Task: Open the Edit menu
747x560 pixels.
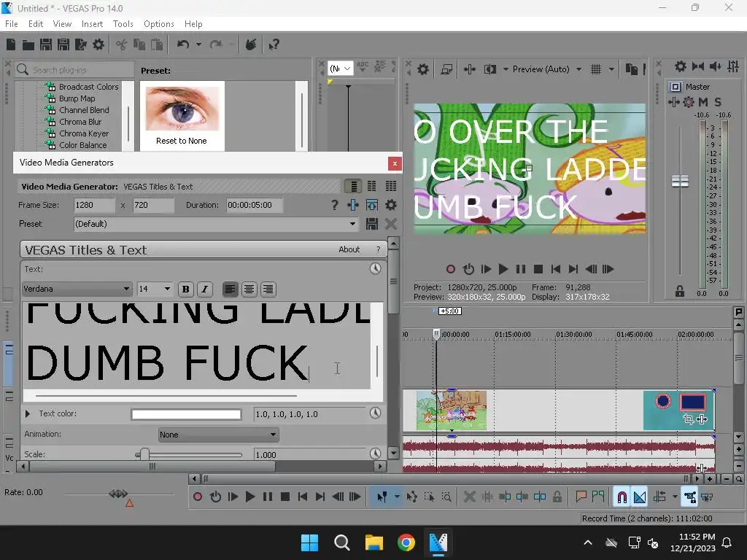Action: 36,24
